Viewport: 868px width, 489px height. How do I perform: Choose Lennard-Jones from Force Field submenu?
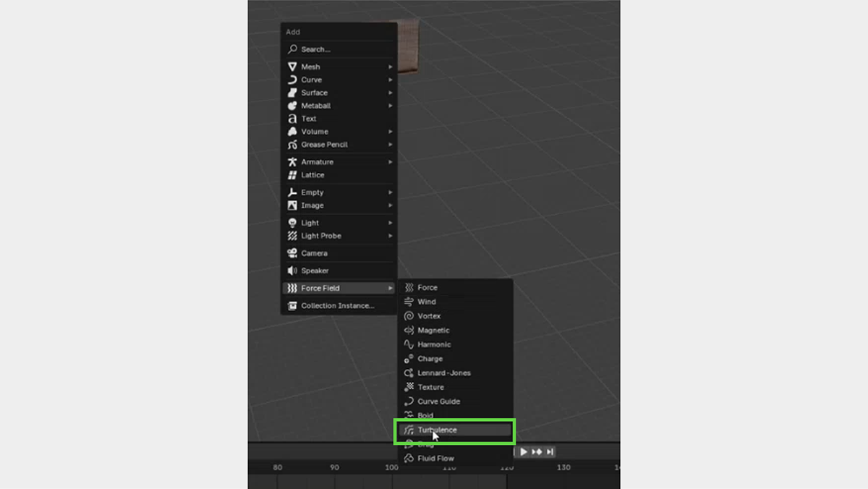click(x=456, y=373)
